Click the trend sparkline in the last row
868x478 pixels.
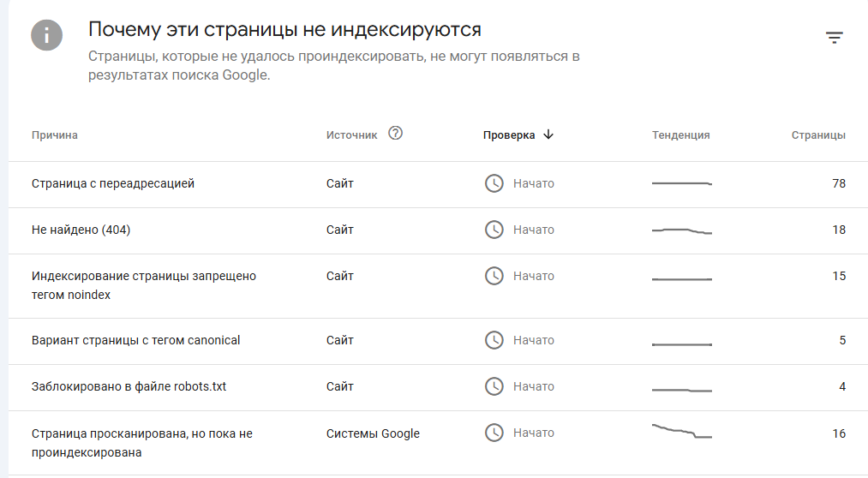682,431
